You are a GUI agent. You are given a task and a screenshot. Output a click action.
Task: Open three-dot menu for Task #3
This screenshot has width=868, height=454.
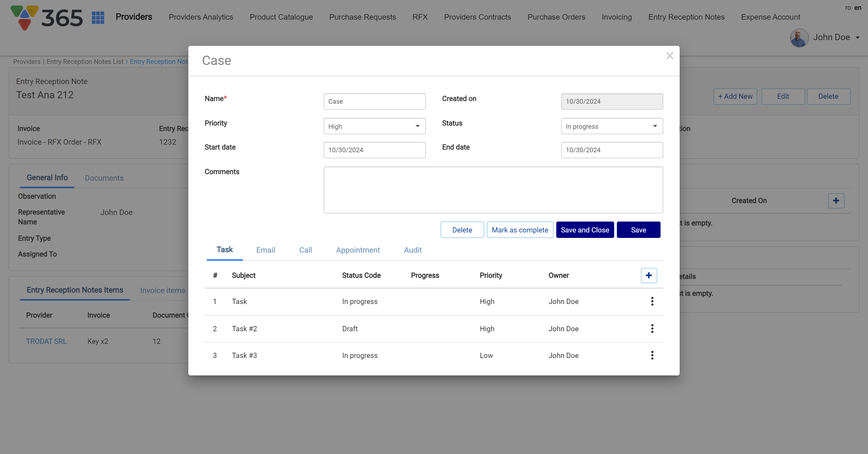point(652,355)
